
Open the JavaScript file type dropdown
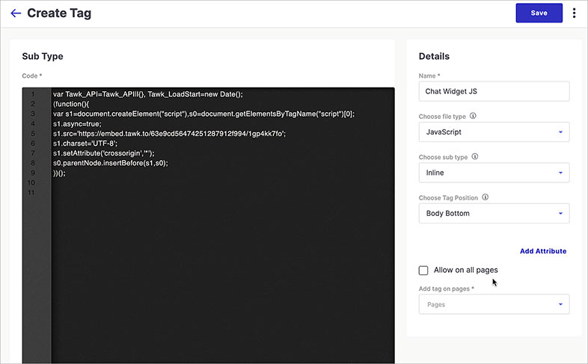click(494, 132)
